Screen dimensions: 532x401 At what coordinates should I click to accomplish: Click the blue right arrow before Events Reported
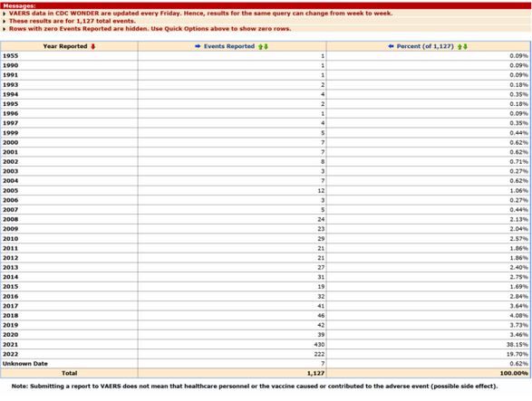(x=198, y=46)
